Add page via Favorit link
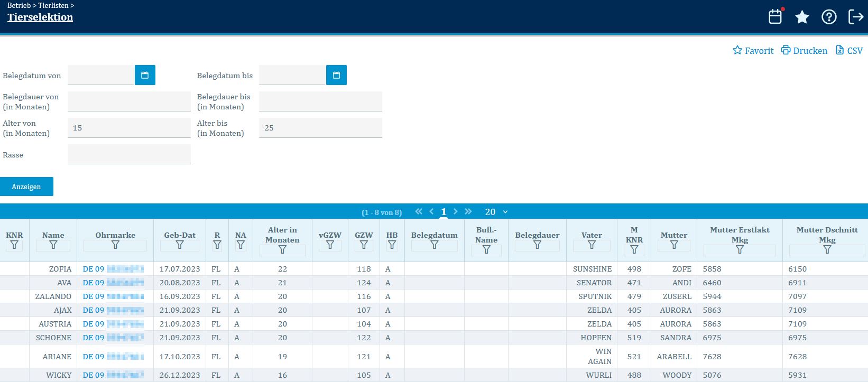Screen dimensions: 868x382 click(x=753, y=51)
